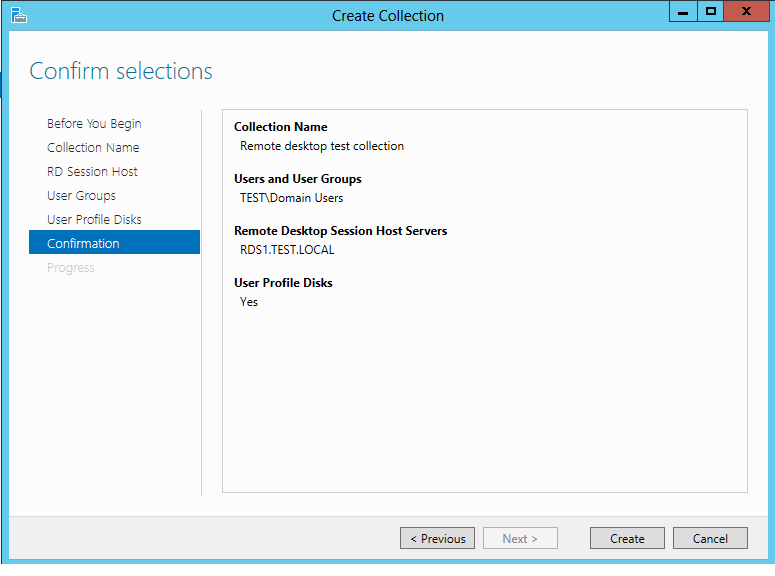
Task: Click the Previous button
Action: pyautogui.click(x=437, y=538)
